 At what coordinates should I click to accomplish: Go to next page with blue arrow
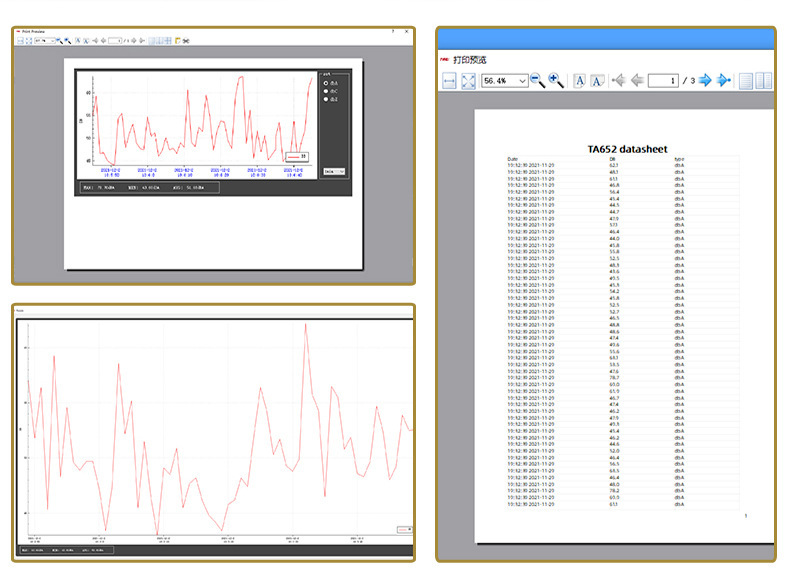705,81
